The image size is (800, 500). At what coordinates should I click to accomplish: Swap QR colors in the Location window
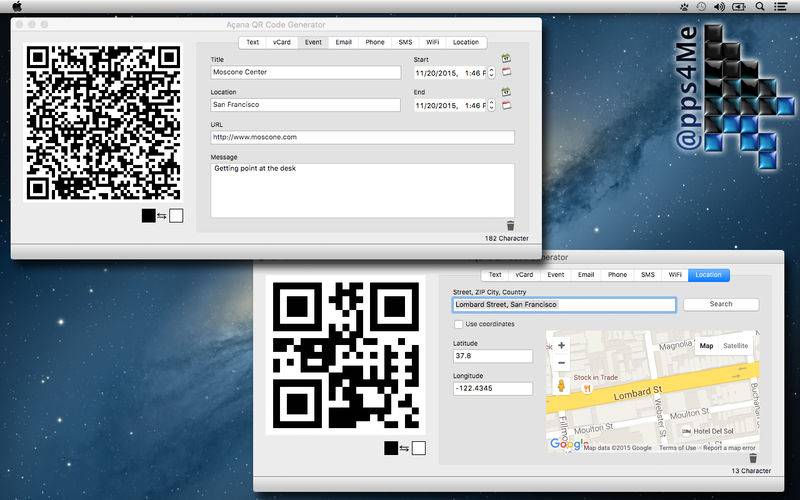405,448
